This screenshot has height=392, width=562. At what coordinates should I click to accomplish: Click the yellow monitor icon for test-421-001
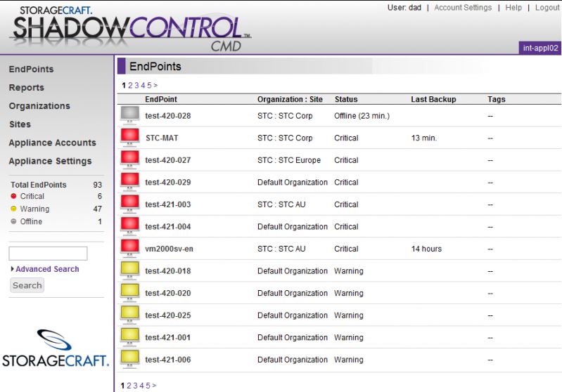(129, 337)
